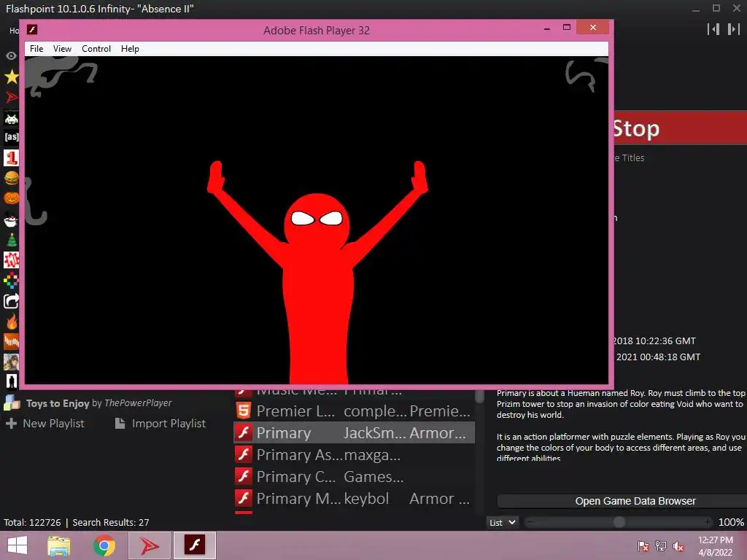Select the Primary C... game row
The image size is (747, 560).
pos(354,477)
